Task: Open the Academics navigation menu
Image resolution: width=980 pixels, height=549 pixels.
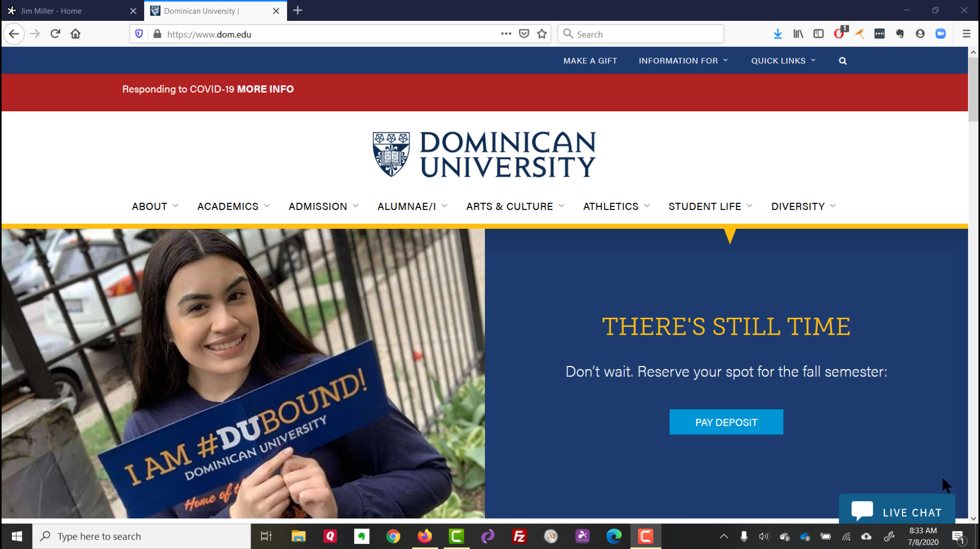Action: pyautogui.click(x=233, y=206)
